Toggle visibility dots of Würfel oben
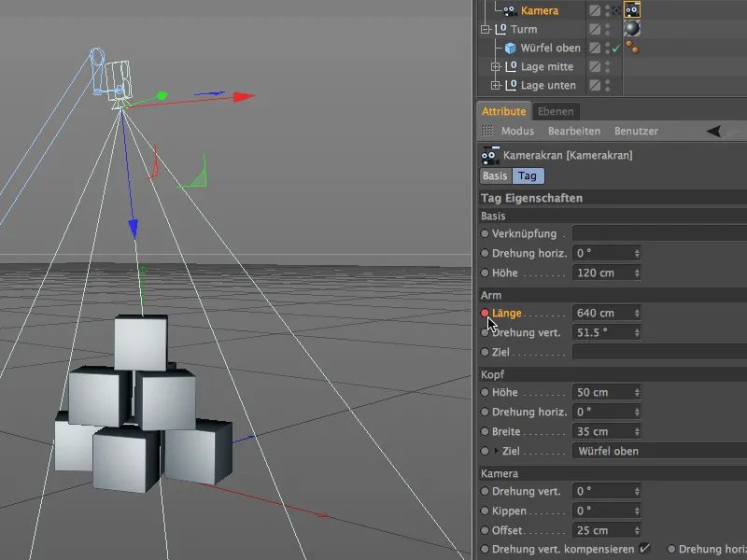The image size is (747, 560). pos(608,48)
